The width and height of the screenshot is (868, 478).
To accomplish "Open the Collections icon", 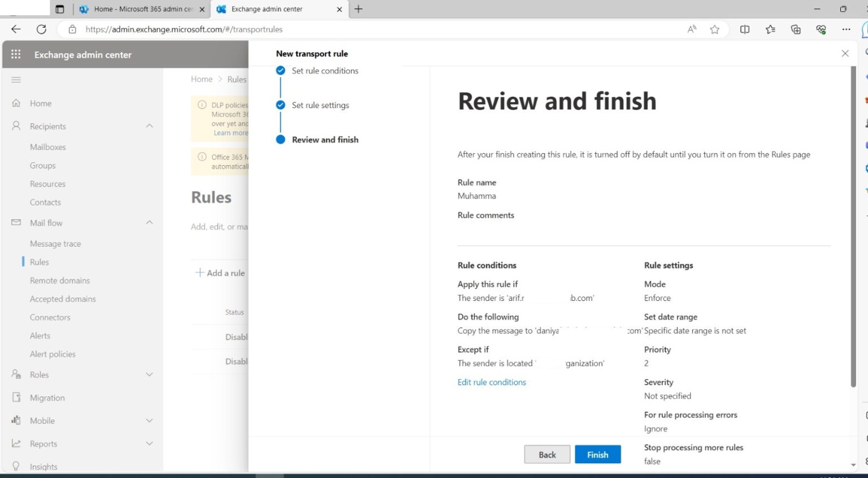I will coord(796,29).
